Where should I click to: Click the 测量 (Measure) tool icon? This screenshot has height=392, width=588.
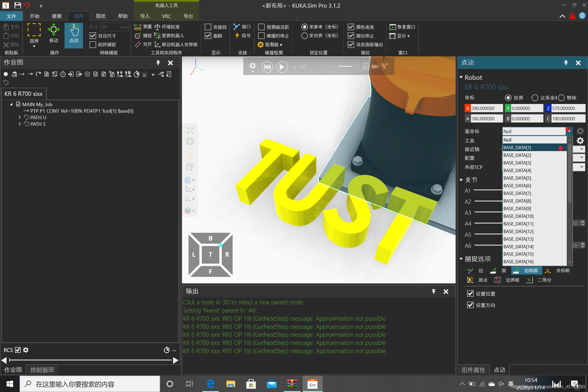[x=138, y=27]
